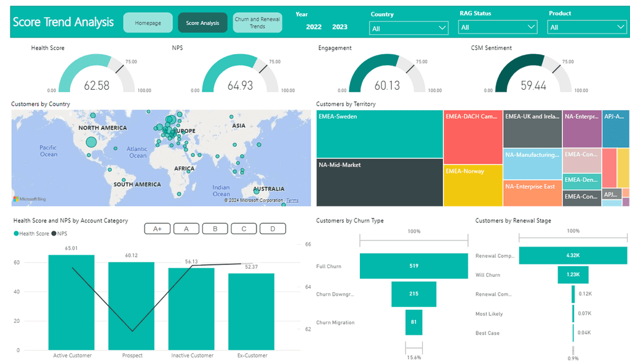The width and height of the screenshot is (630, 364).
Task: Select the B account category filter
Action: (215, 228)
